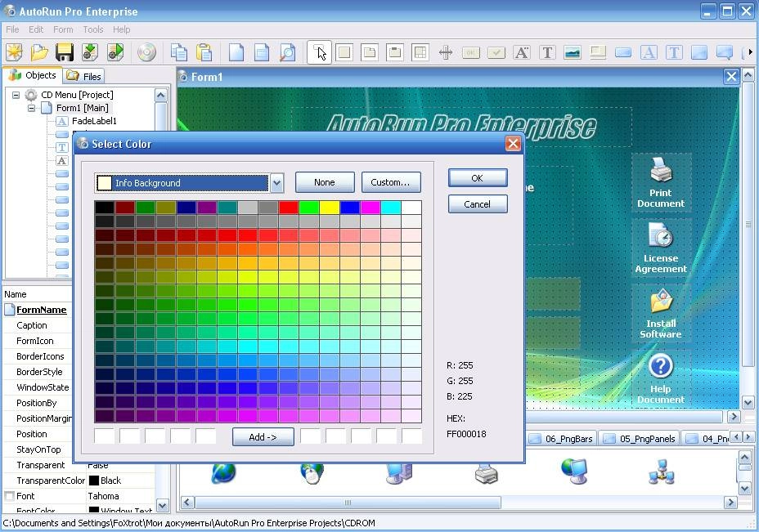Choose the blue A label component icon
This screenshot has height=532, width=759.
[649, 52]
